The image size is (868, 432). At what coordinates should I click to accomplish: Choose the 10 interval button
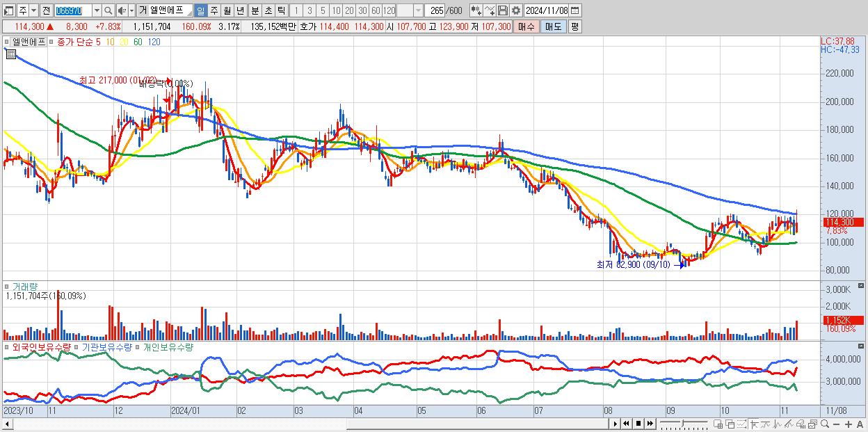[x=336, y=10]
